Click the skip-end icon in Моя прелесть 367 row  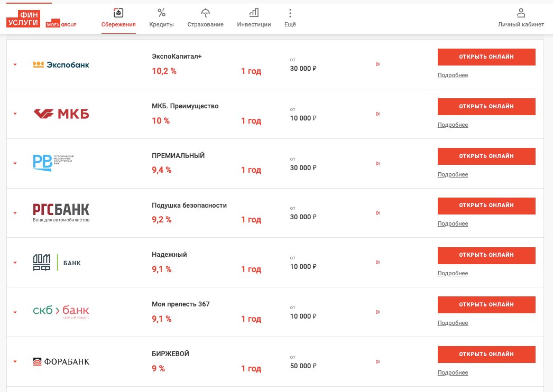click(378, 312)
